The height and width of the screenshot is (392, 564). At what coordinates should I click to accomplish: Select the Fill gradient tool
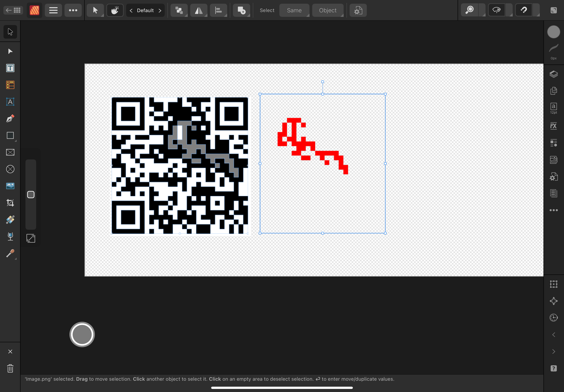10,220
